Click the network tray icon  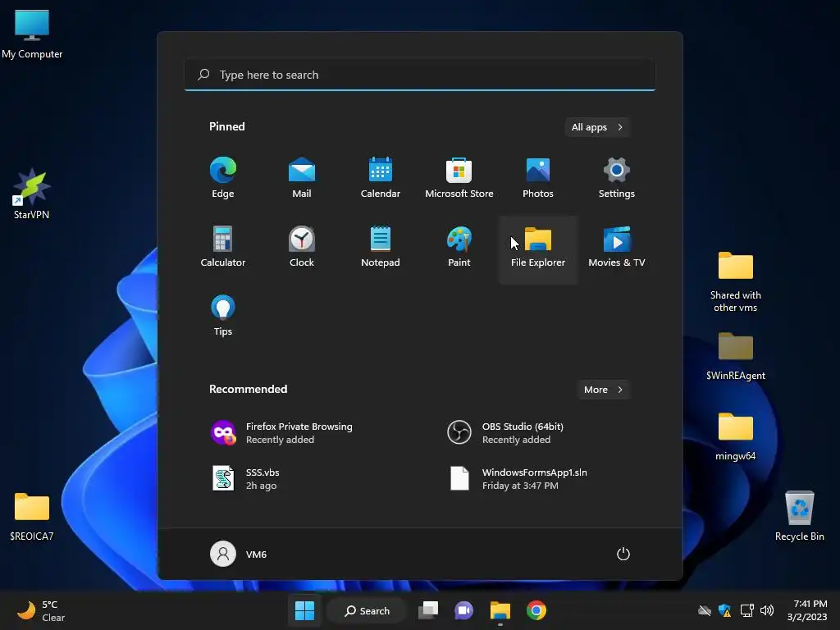tap(746, 610)
